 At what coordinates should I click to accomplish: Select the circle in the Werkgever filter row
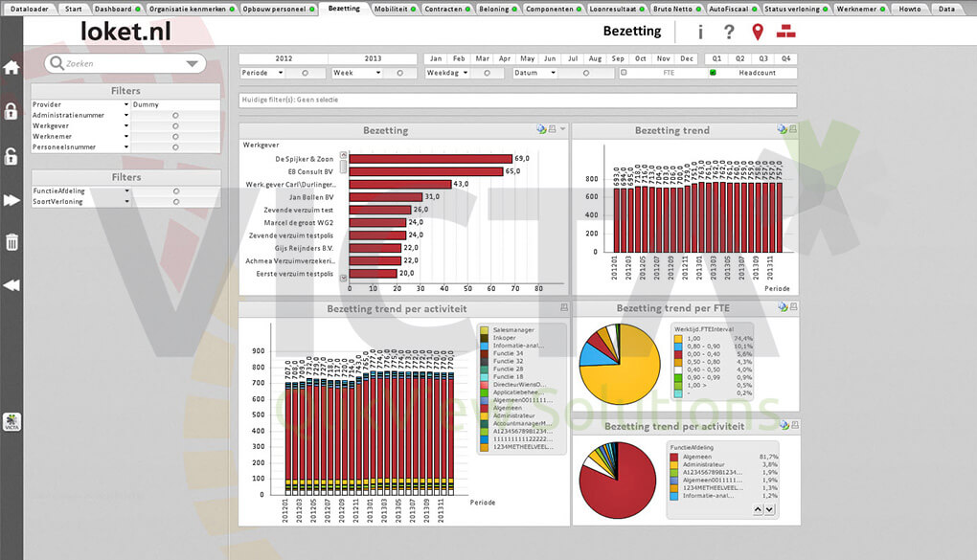175,125
